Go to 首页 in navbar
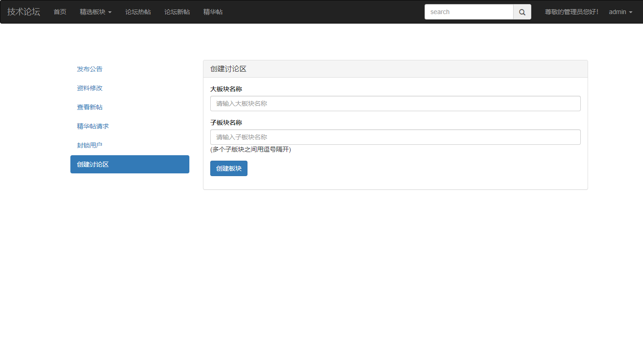The image size is (643, 364). (x=60, y=12)
